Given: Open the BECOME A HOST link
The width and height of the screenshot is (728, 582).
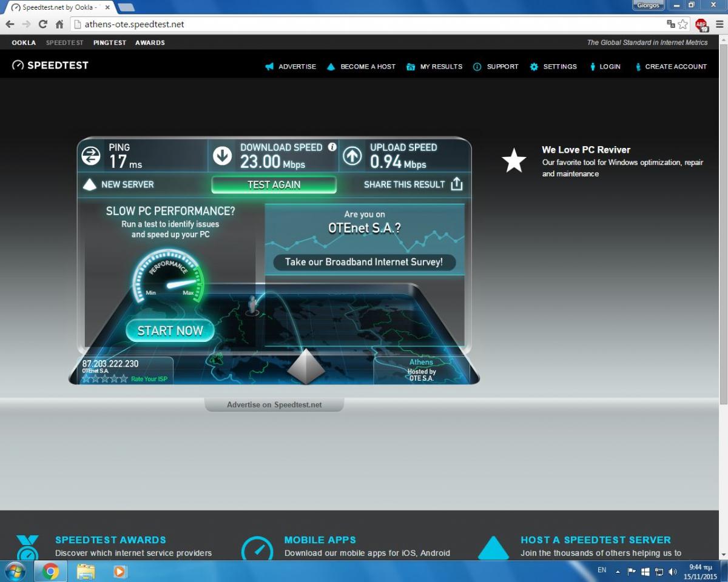Looking at the screenshot, I should (x=368, y=67).
